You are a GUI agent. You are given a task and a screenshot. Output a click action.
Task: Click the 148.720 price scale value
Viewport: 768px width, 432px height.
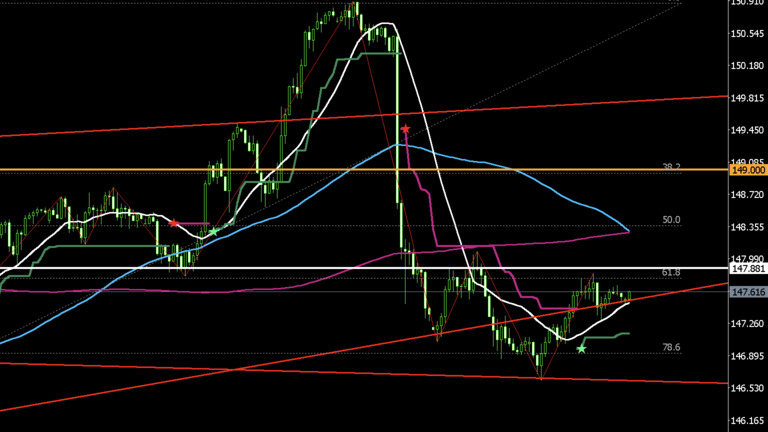pos(747,195)
